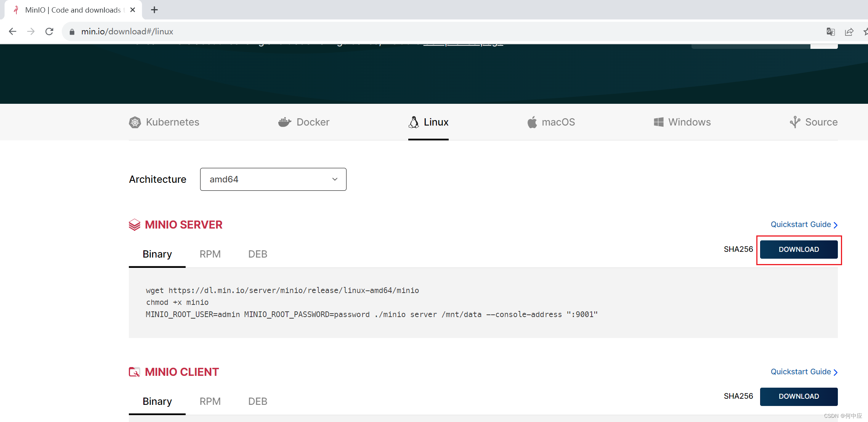Go back with the browser back arrow

[x=13, y=31]
